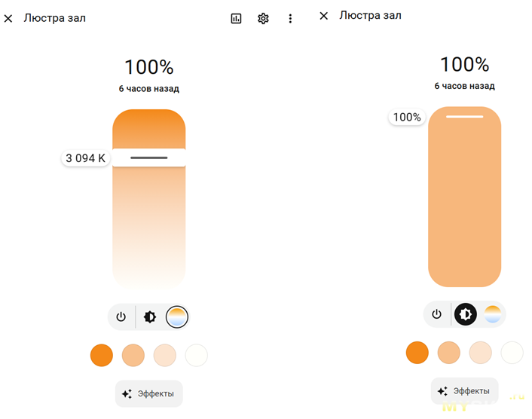Select active brightness mode in right dialog
The width and height of the screenshot is (532, 419).
pyautogui.click(x=465, y=314)
